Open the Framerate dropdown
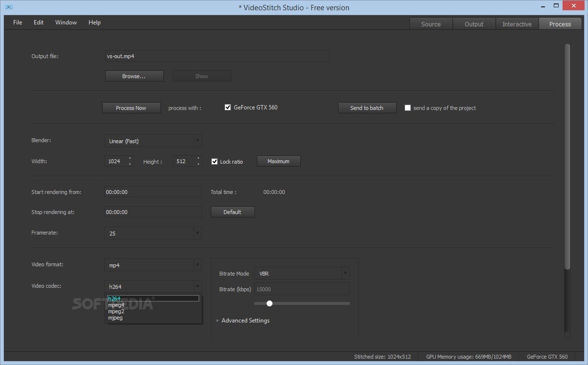The image size is (588, 365). (153, 234)
